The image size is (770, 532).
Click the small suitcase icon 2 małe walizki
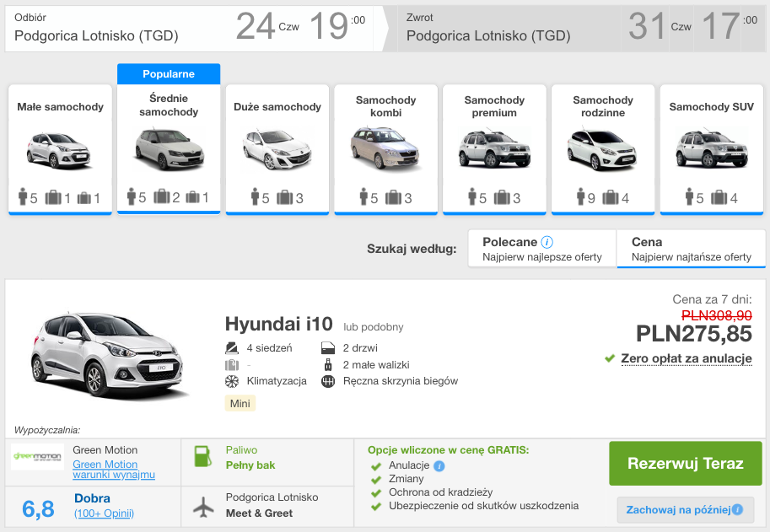(328, 365)
